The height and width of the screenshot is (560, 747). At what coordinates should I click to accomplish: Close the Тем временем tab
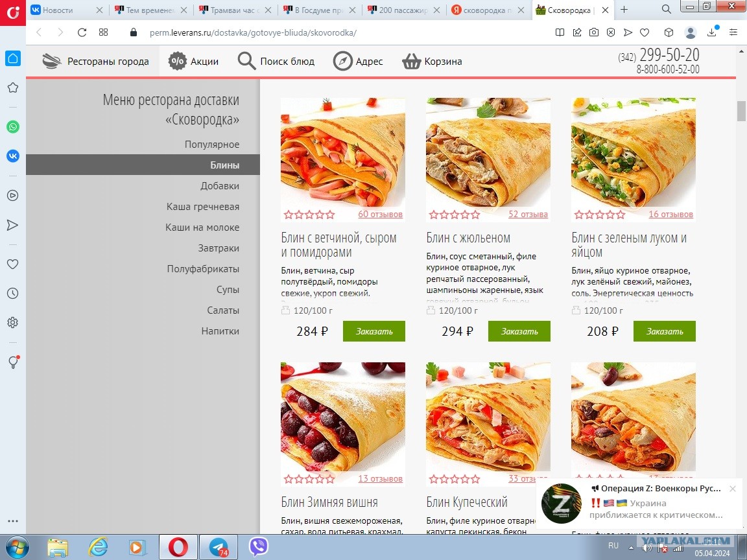pyautogui.click(x=184, y=10)
